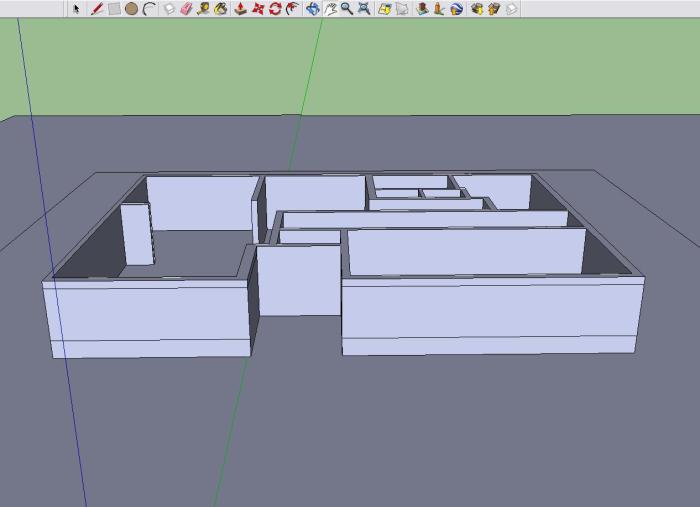Activate the Orbit camera tool
The width and height of the screenshot is (700, 507).
(313, 9)
